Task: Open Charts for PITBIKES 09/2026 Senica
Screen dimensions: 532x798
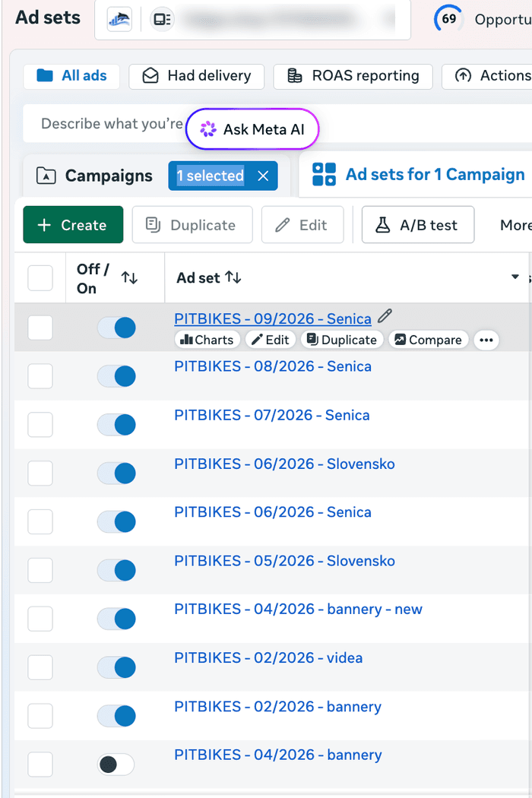Action: click(x=207, y=340)
